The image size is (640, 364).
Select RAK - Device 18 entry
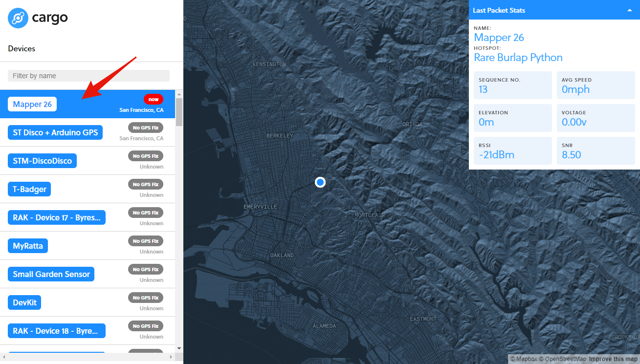(x=57, y=331)
